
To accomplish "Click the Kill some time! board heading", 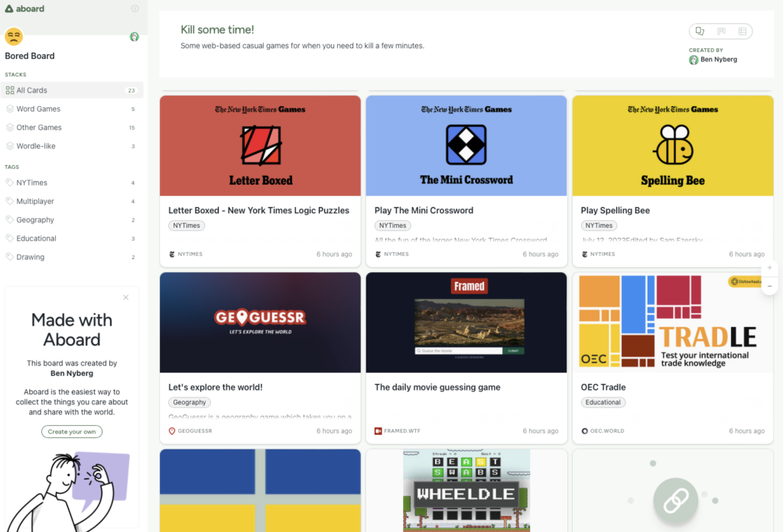I will [x=217, y=30].
